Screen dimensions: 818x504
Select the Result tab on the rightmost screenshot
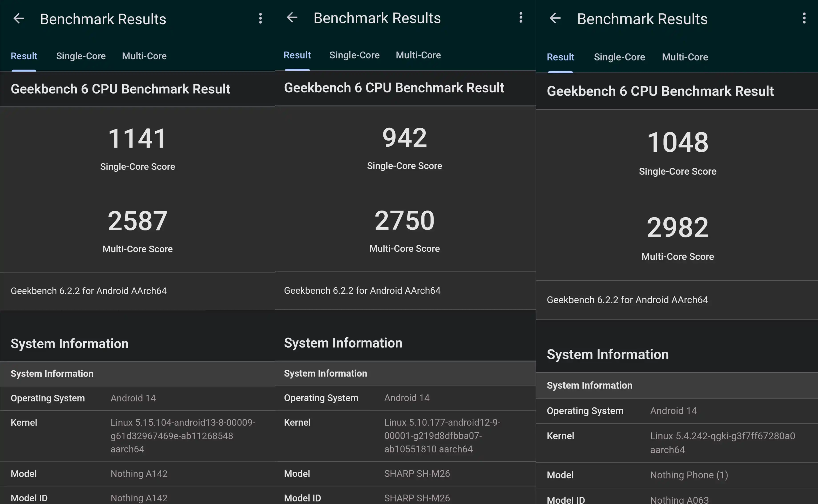point(560,57)
